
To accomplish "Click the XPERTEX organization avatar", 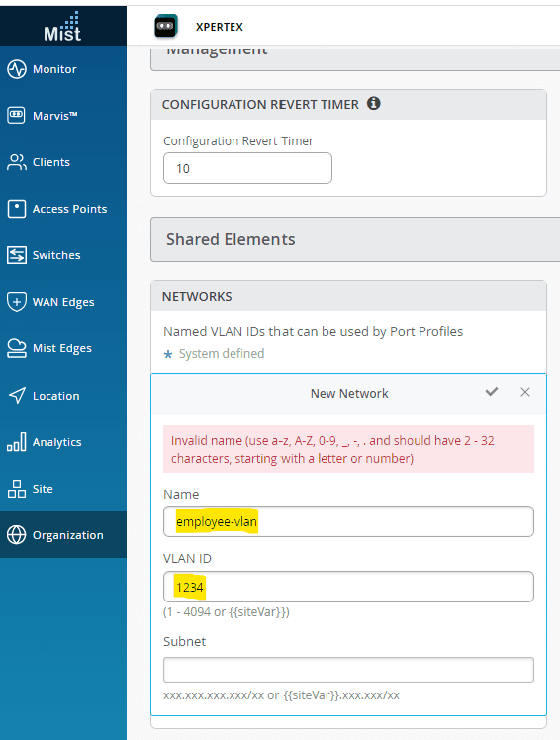I will (x=166, y=26).
